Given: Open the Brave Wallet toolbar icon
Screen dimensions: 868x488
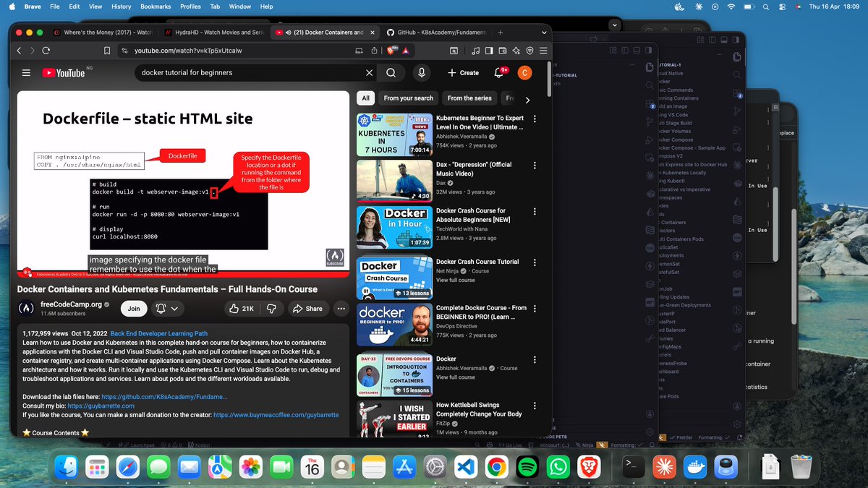Looking at the screenshot, I should 502,51.
